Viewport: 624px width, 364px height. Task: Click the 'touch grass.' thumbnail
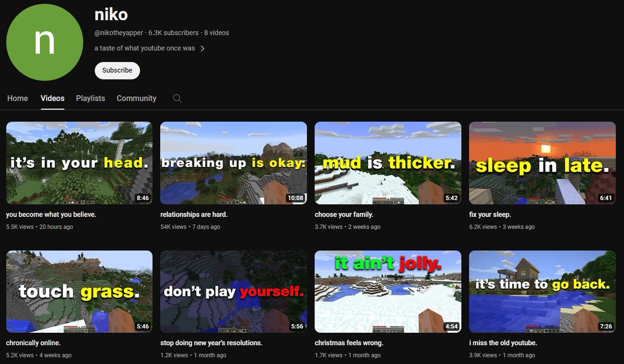(79, 291)
